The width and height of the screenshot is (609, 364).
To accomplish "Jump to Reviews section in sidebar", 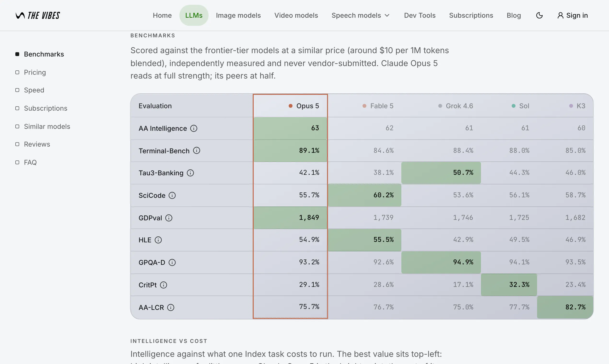I will pos(37,144).
